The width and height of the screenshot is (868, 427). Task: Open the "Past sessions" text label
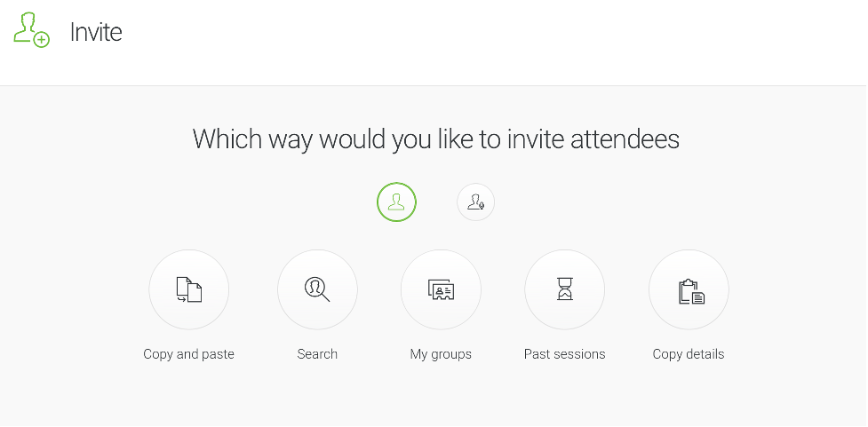pos(565,354)
